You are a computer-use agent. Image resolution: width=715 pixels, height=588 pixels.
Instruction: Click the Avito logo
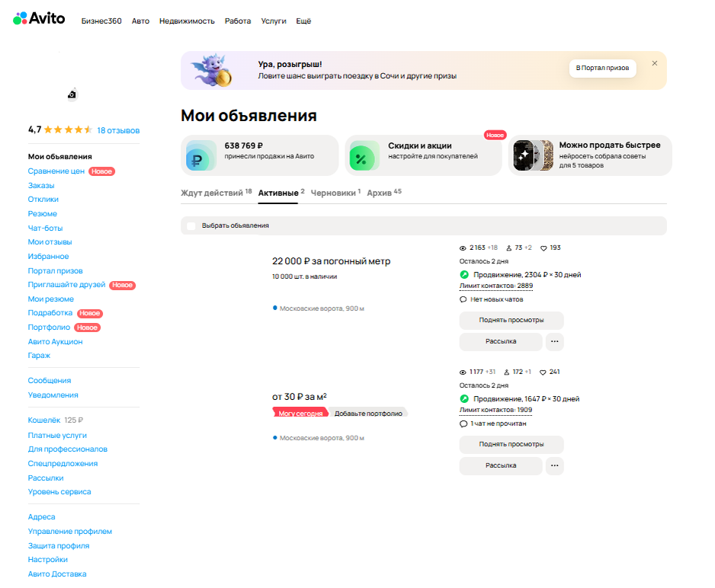pos(39,19)
